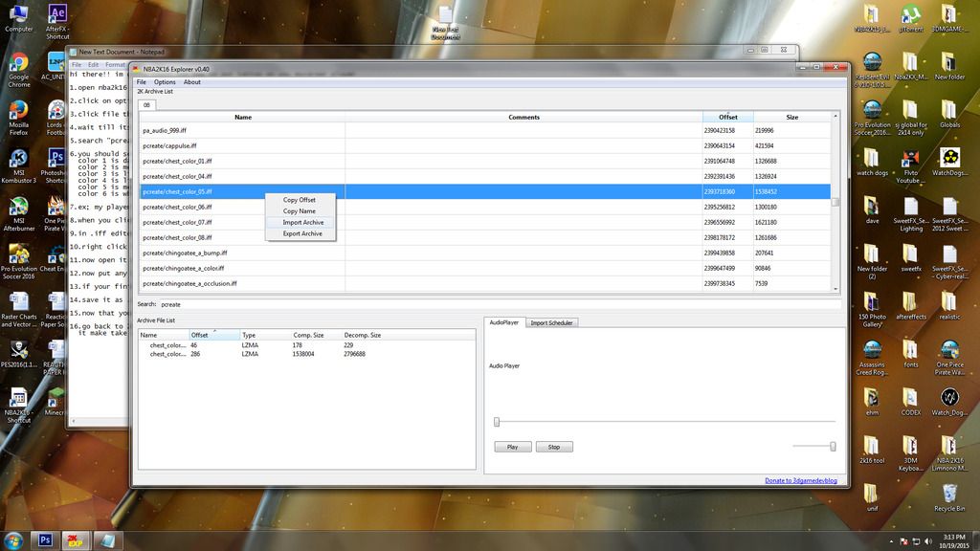Select the pcreate/chest_color_01.iff row
Screen dimensions: 980x551
click(485, 161)
